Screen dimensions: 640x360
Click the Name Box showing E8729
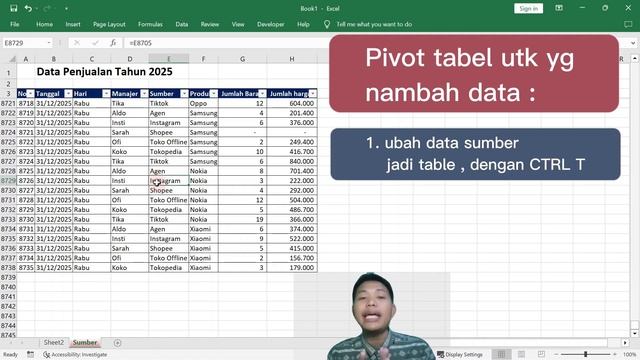pyautogui.click(x=24, y=43)
